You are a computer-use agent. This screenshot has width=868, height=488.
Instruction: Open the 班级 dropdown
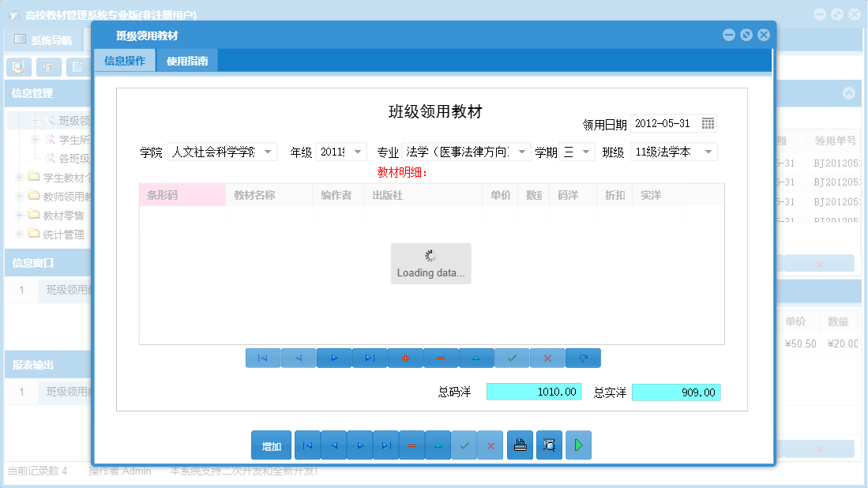710,151
